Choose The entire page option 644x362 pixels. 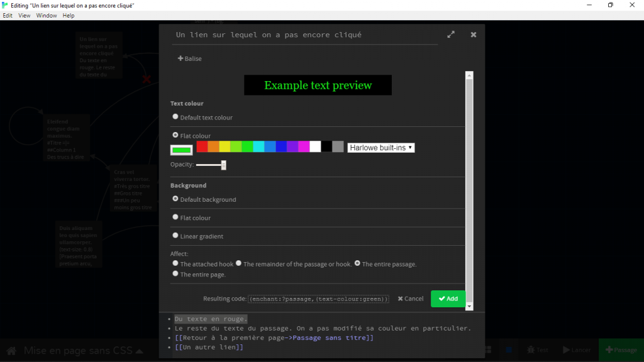coord(175,274)
